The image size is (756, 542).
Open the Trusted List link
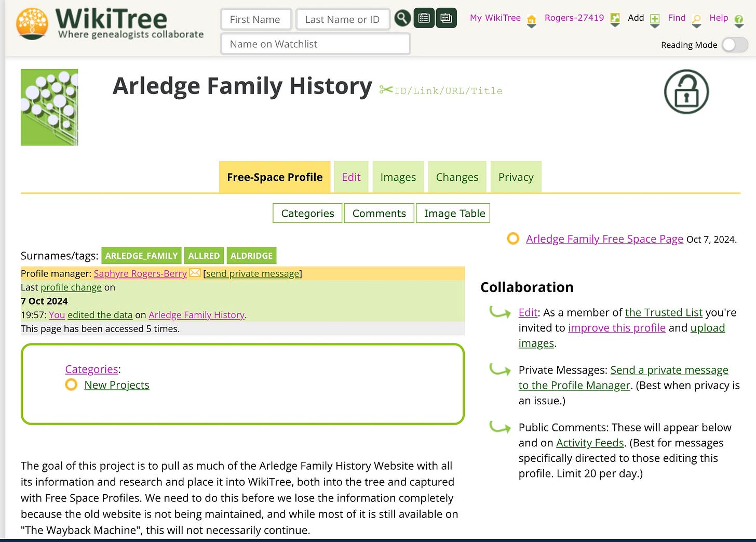point(664,312)
